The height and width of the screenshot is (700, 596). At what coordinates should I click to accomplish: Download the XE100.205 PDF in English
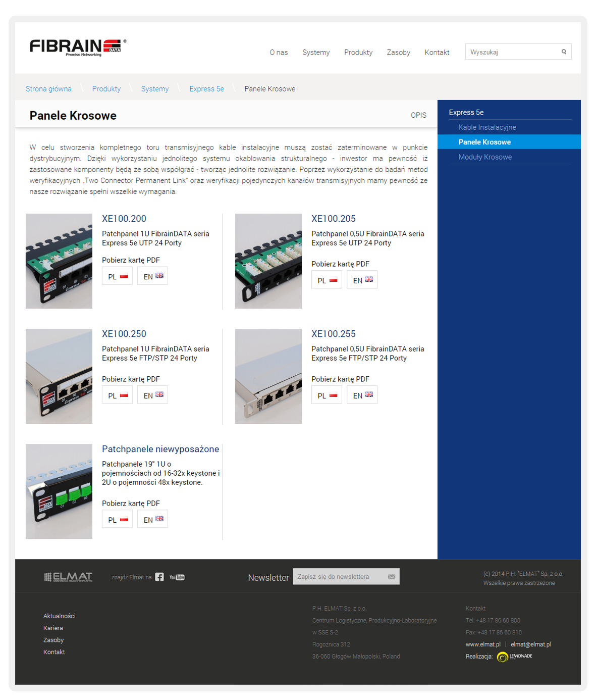362,280
